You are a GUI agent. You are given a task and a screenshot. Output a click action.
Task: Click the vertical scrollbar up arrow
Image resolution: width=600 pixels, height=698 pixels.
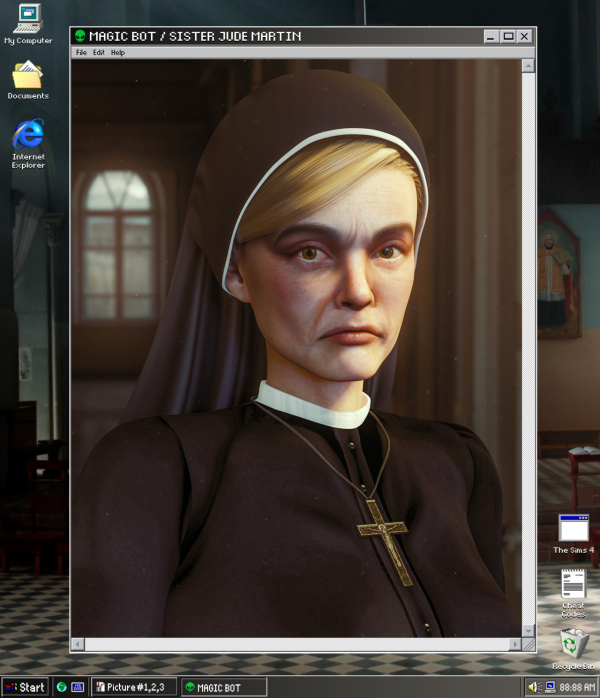tap(528, 66)
